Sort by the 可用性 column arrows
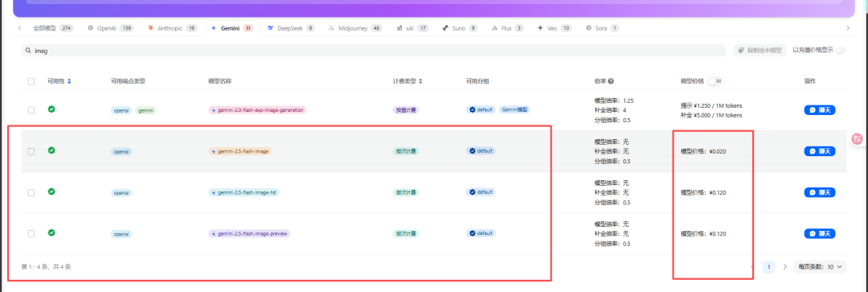This screenshot has height=292, width=868. coord(69,81)
